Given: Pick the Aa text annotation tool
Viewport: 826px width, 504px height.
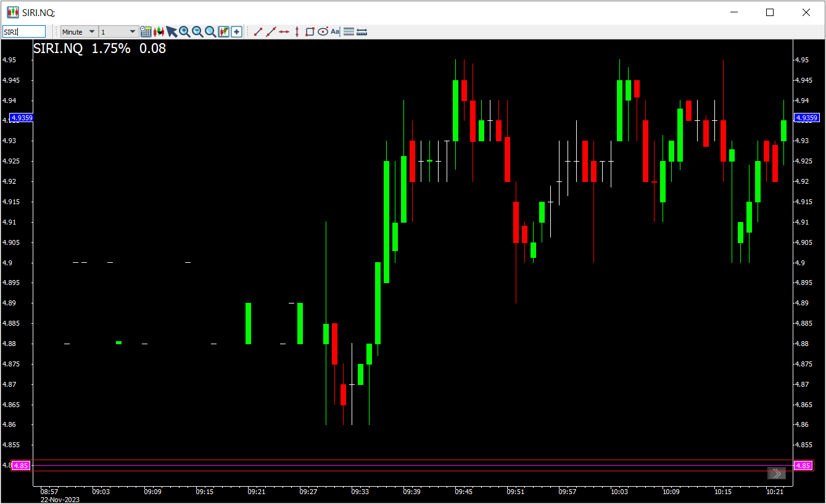Looking at the screenshot, I should 335,31.
